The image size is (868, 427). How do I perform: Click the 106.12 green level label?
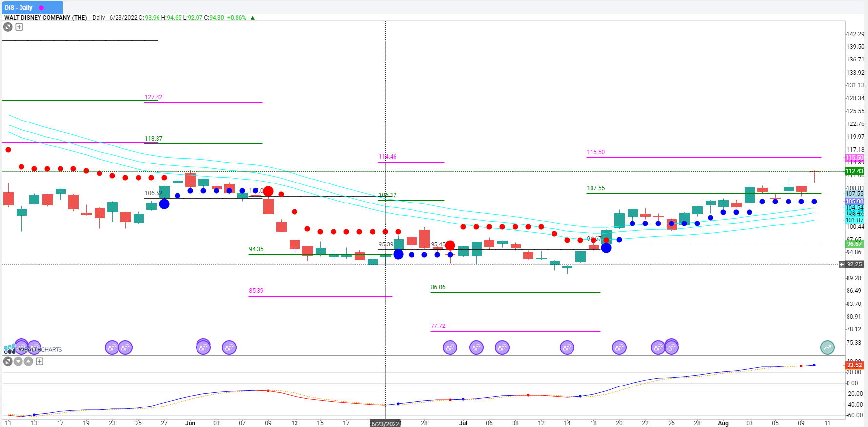tap(388, 195)
